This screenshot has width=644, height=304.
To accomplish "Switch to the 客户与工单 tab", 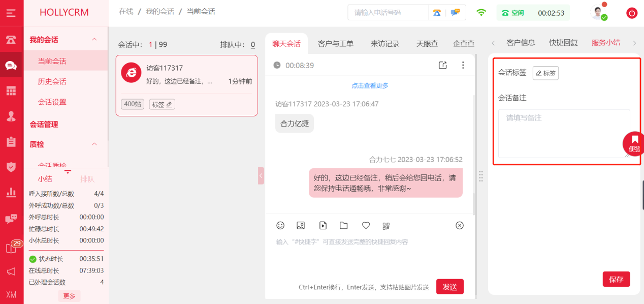I will 336,44.
